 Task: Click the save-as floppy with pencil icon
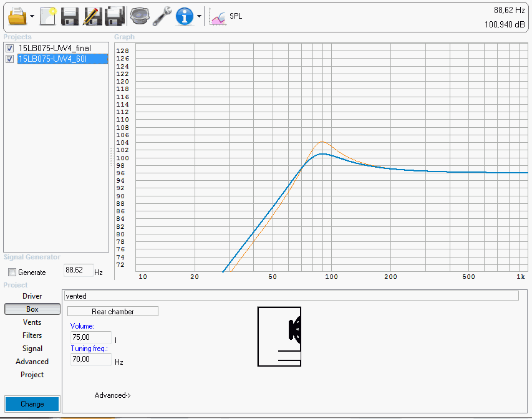[x=92, y=16]
